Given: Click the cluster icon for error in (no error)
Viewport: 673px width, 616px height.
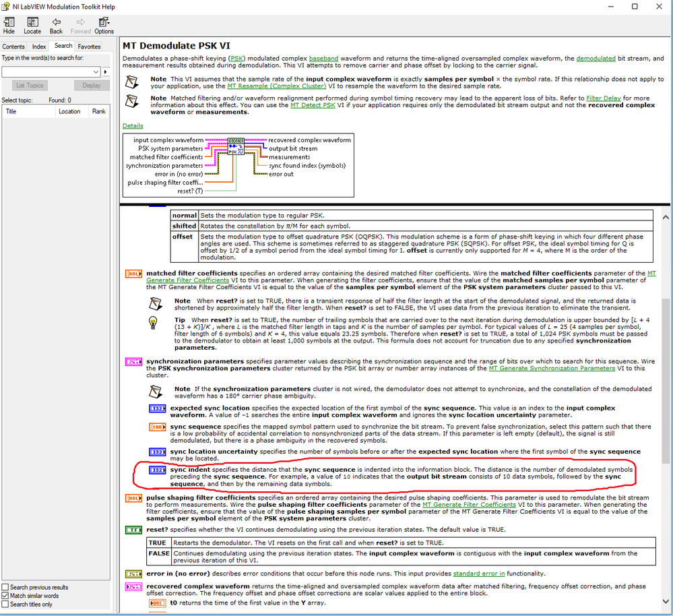Looking at the screenshot, I should click(133, 574).
